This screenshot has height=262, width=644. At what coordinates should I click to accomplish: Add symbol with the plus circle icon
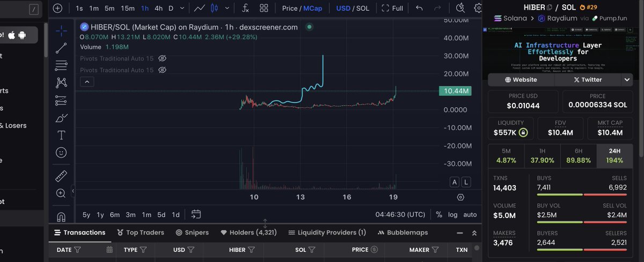pyautogui.click(x=57, y=8)
